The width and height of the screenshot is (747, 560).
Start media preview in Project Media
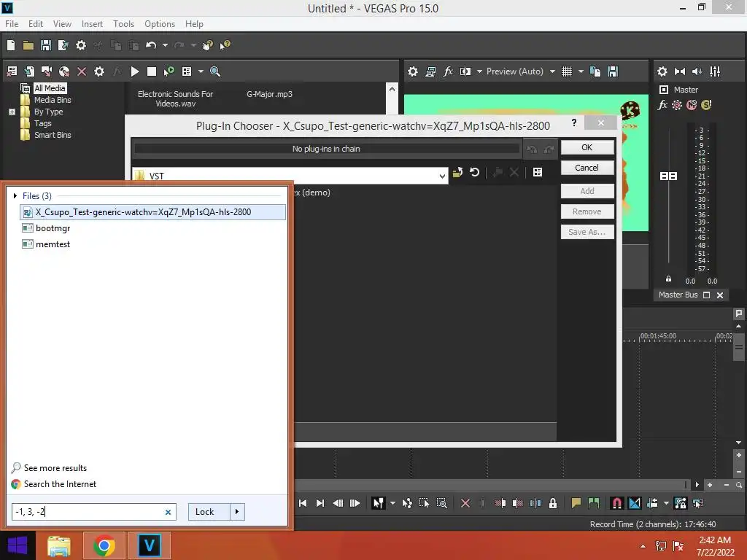[x=135, y=71]
